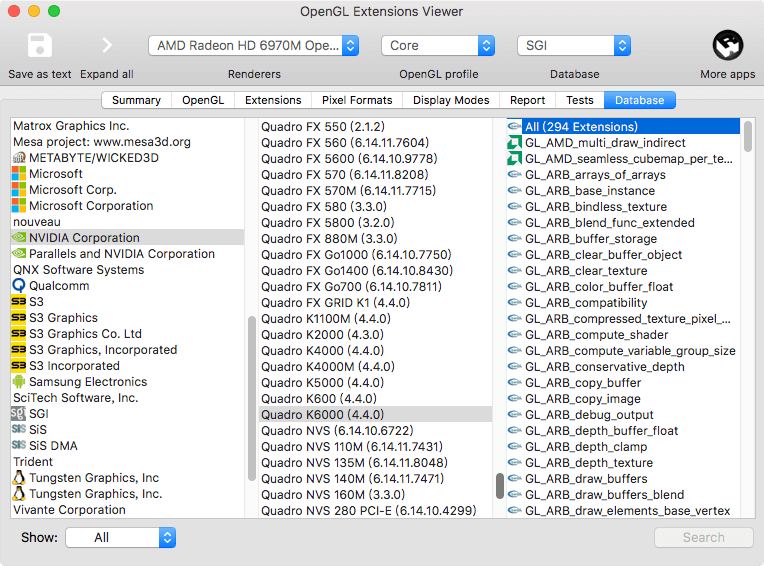Click the SiS DMA logo icon
Image resolution: width=764 pixels, height=566 pixels.
click(19, 445)
